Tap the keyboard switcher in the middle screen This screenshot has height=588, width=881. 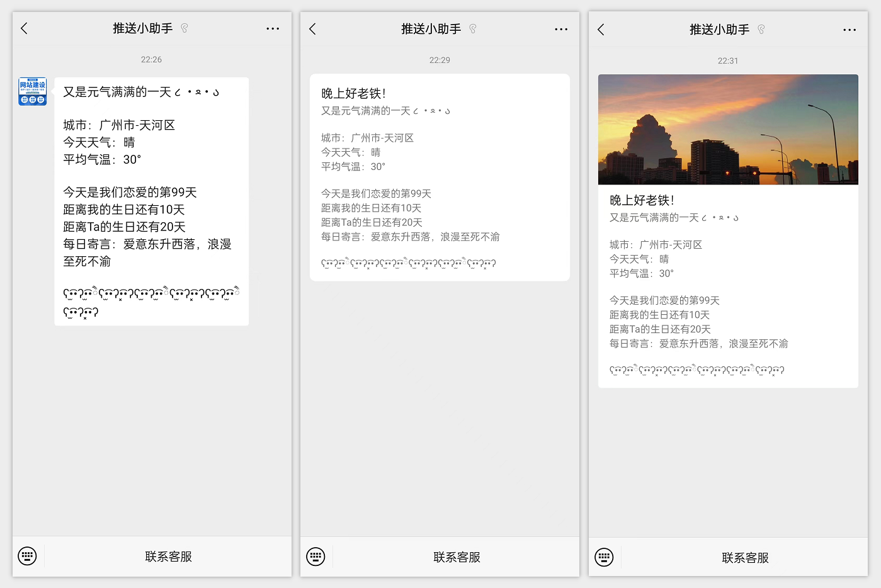(x=315, y=556)
